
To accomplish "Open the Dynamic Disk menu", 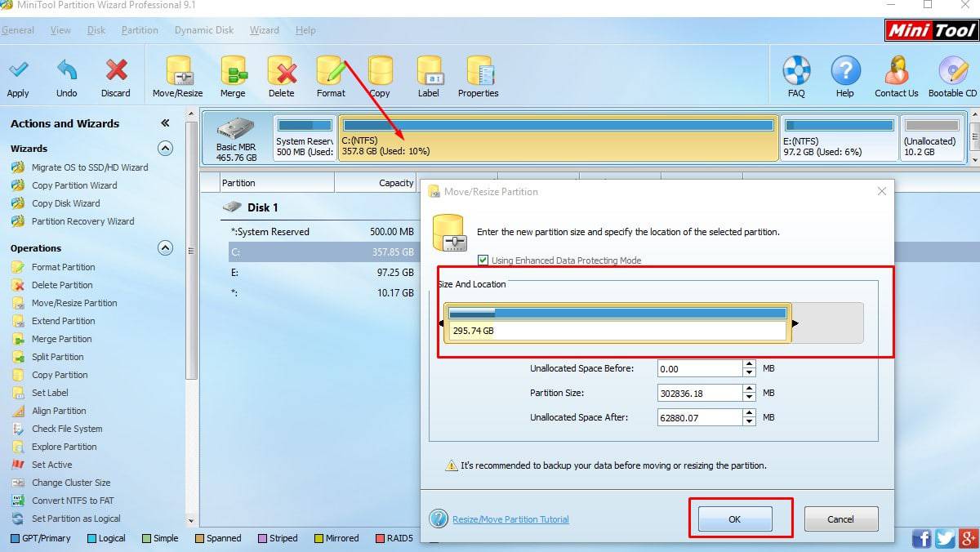I will pos(204,30).
